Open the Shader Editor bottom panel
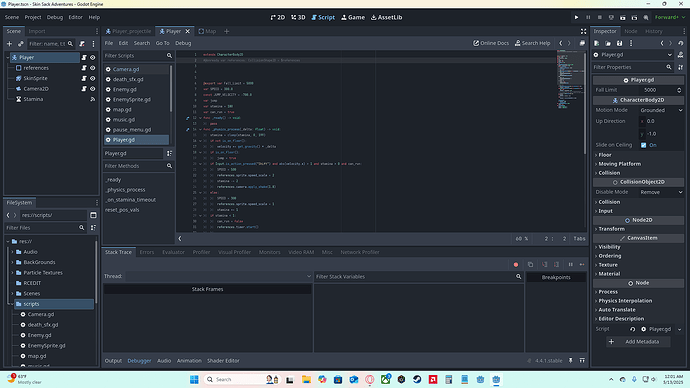Image resolution: width=690 pixels, height=388 pixels. coord(223,361)
